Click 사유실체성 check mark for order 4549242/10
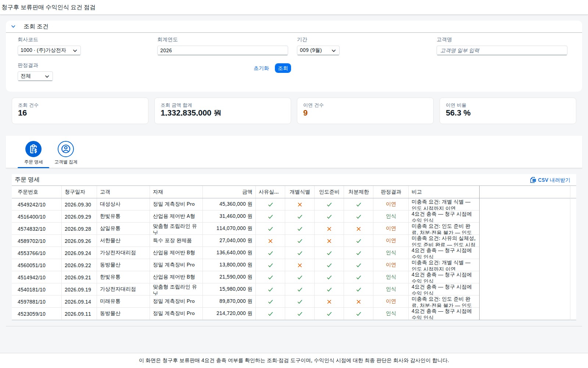Image resolution: width=588 pixels, height=368 pixels. tap(270, 205)
